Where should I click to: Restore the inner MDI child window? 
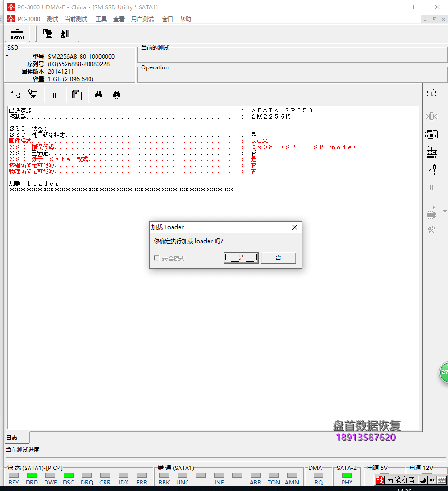(434, 19)
